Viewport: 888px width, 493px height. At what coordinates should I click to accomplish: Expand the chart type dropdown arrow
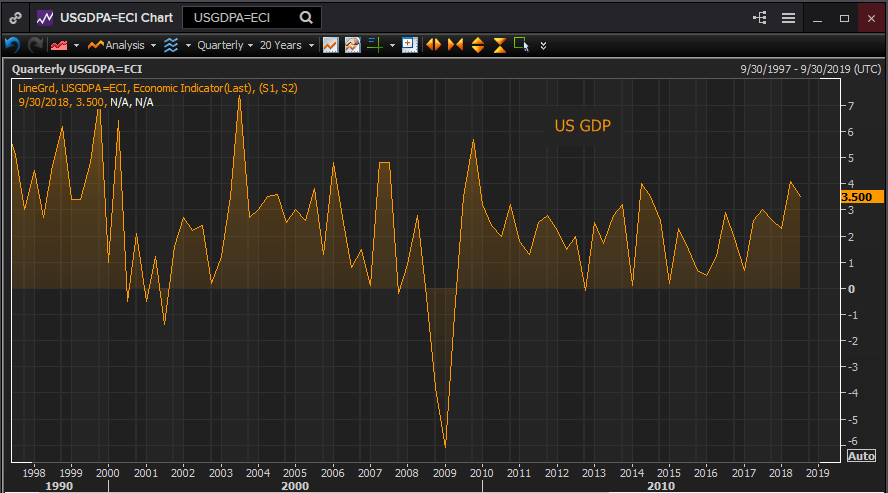(x=76, y=45)
